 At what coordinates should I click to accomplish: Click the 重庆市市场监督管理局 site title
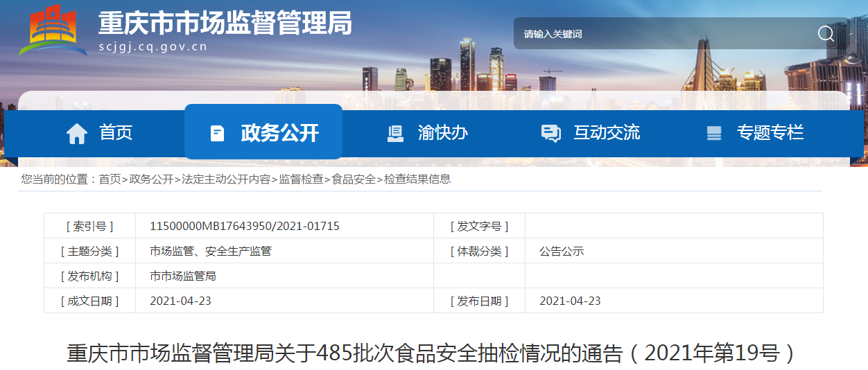(x=225, y=24)
